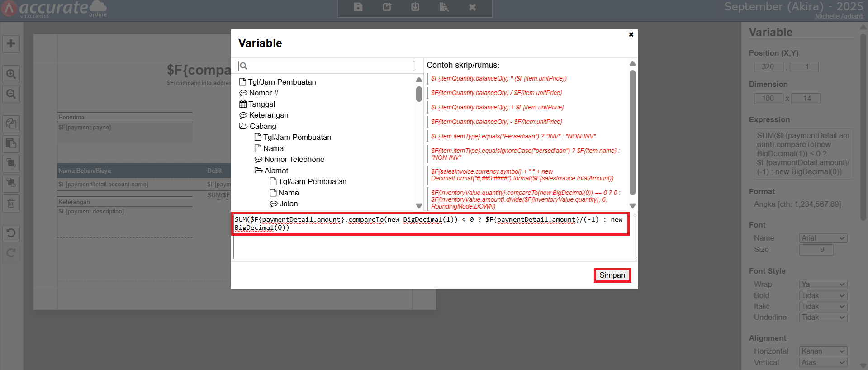Click the undo arrow icon
The image size is (868, 370).
tap(11, 233)
